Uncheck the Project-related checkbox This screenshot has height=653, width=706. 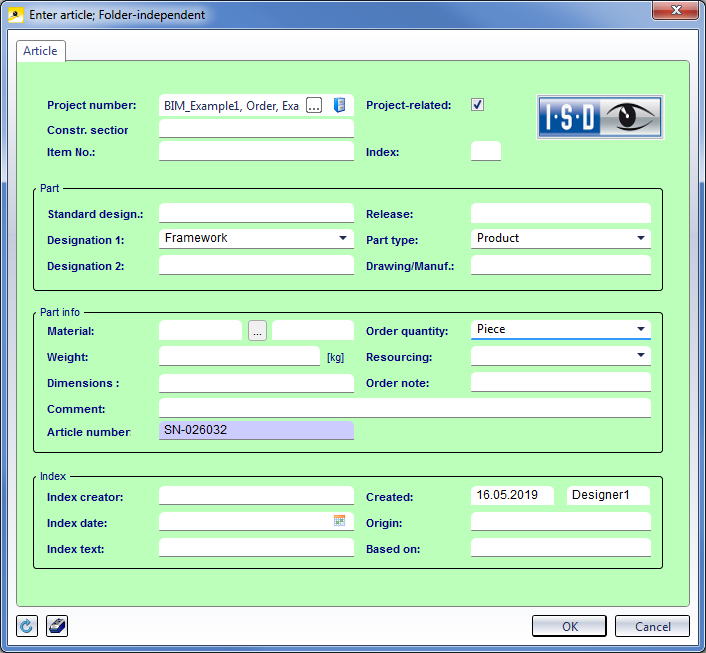coord(478,105)
